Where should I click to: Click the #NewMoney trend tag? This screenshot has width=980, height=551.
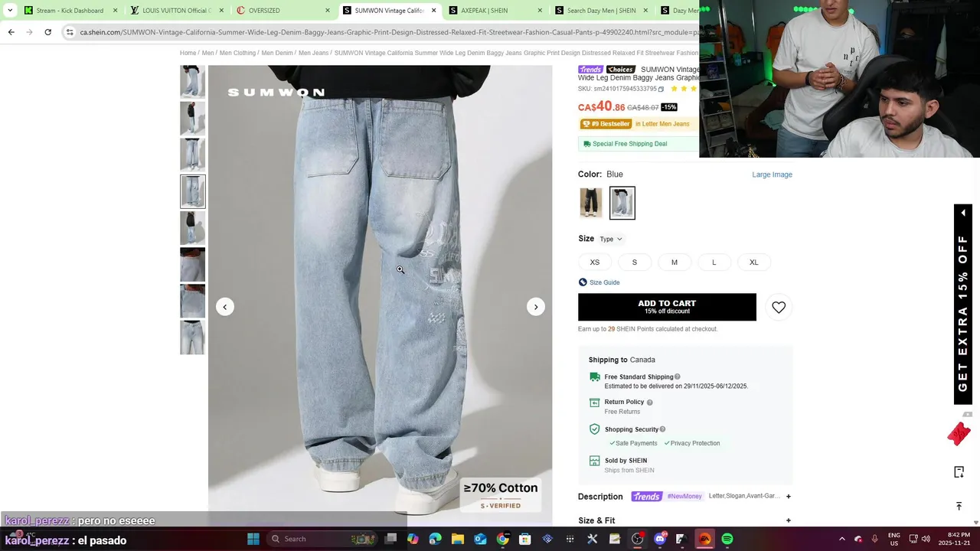(x=684, y=497)
